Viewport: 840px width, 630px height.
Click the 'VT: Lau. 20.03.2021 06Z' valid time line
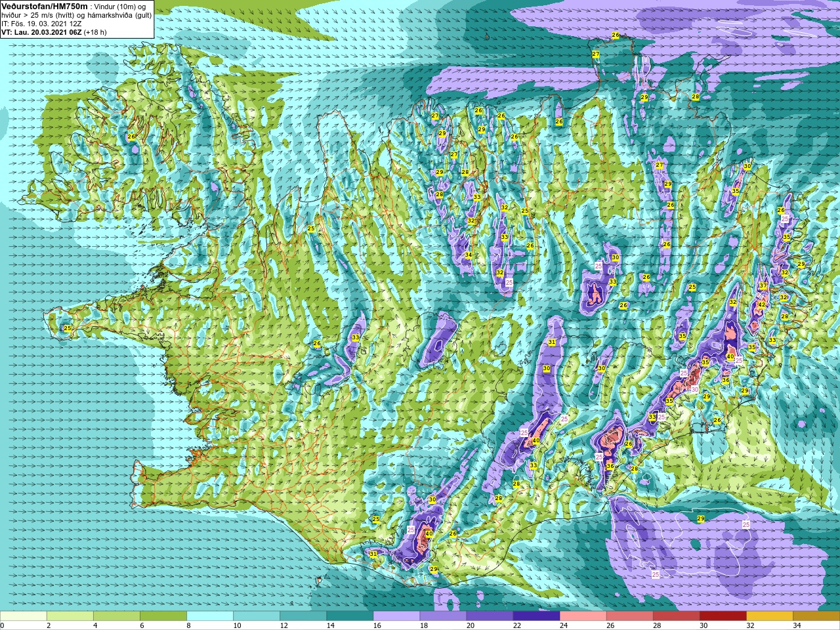coord(41,32)
